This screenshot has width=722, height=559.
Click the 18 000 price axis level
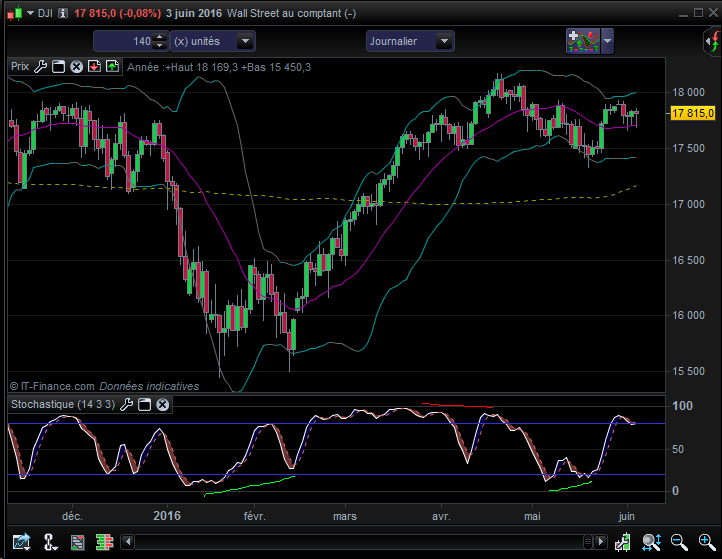pyautogui.click(x=688, y=92)
